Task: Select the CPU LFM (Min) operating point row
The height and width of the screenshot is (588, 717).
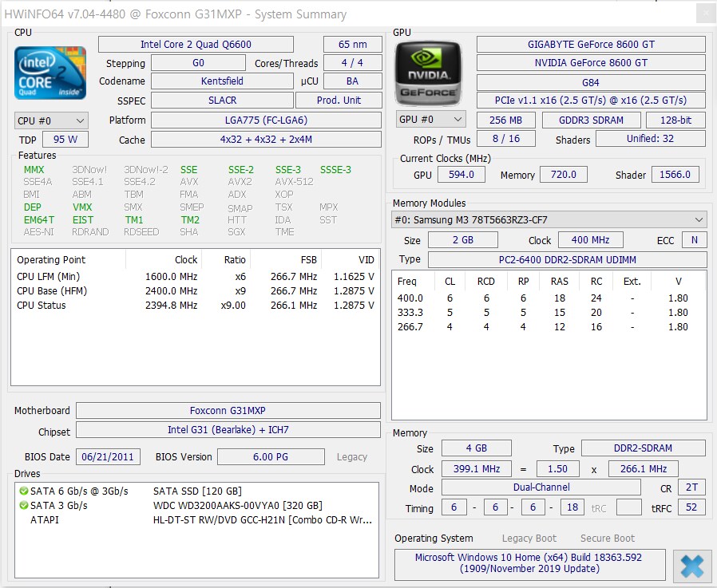Action: (x=196, y=276)
